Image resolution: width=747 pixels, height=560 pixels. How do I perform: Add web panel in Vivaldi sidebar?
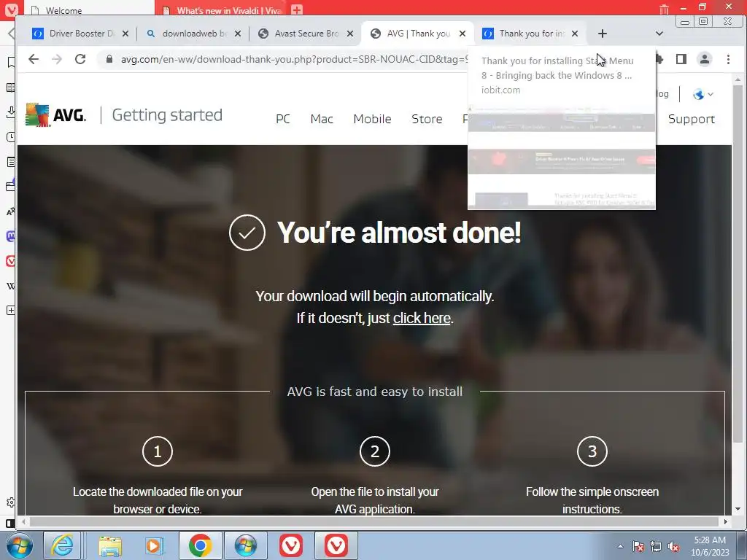coord(10,311)
